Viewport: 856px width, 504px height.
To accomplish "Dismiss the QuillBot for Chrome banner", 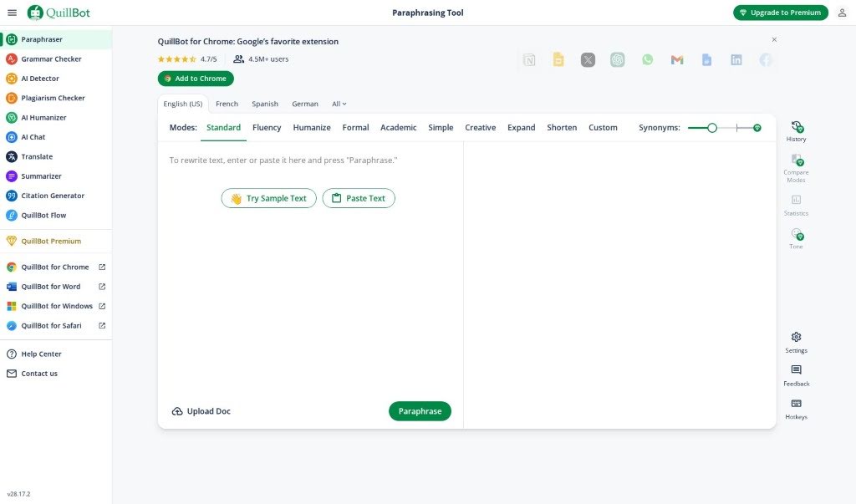I will (774, 38).
